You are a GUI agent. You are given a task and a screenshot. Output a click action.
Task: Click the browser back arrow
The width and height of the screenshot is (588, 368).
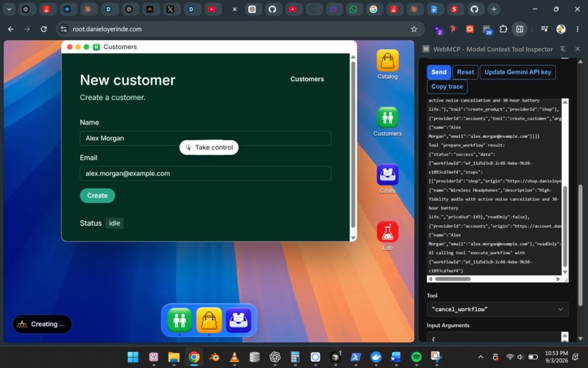click(x=11, y=29)
